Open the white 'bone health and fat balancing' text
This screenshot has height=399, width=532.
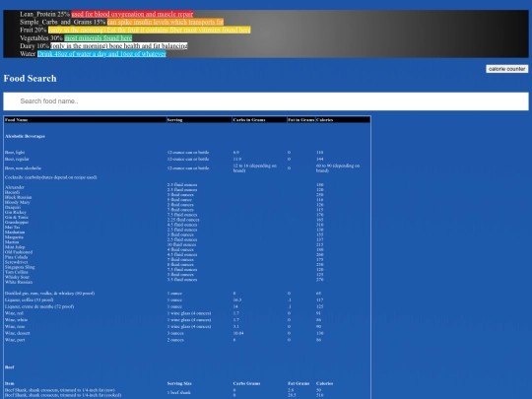click(119, 45)
